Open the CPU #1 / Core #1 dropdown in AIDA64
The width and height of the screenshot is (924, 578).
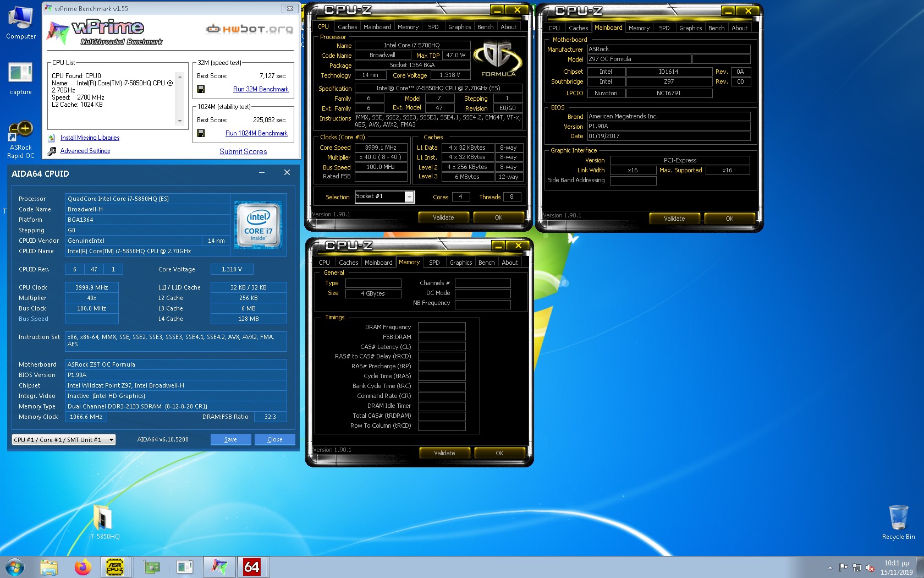tap(64, 440)
